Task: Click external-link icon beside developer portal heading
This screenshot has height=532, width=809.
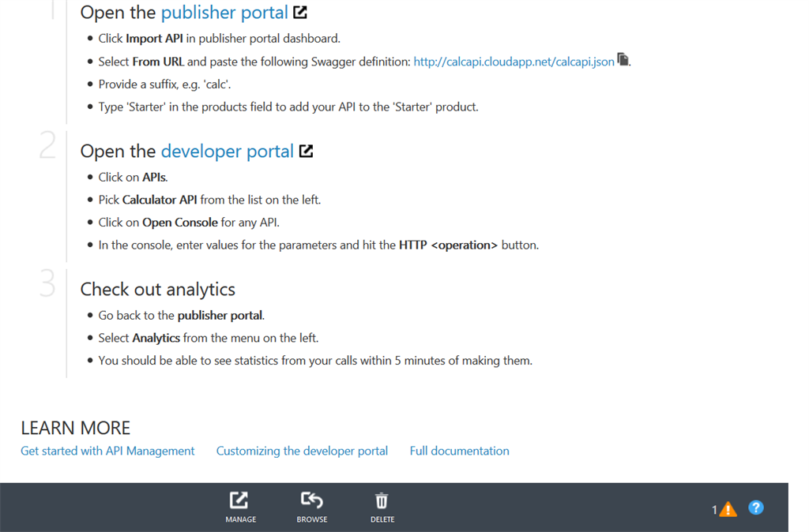Action: tap(306, 151)
